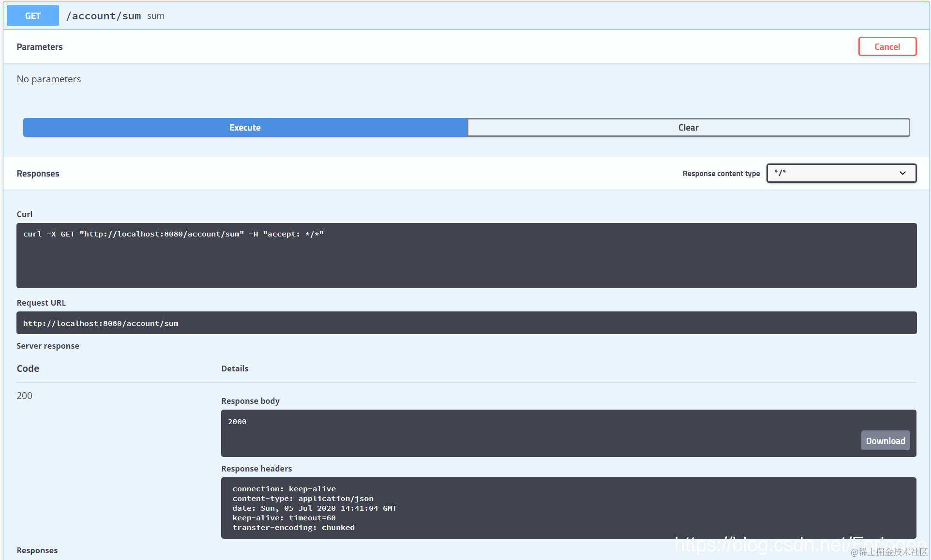This screenshot has width=931, height=560.
Task: Click the response headers text block
Action: 568,508
